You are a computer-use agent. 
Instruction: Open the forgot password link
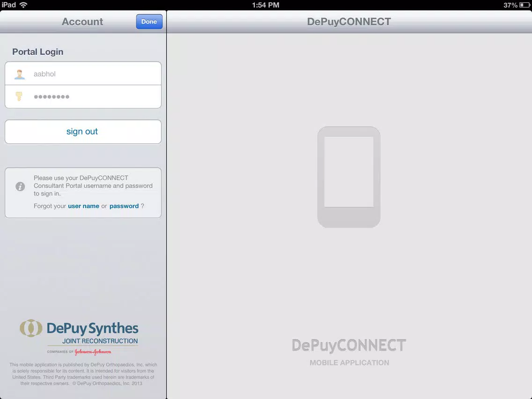click(x=124, y=206)
